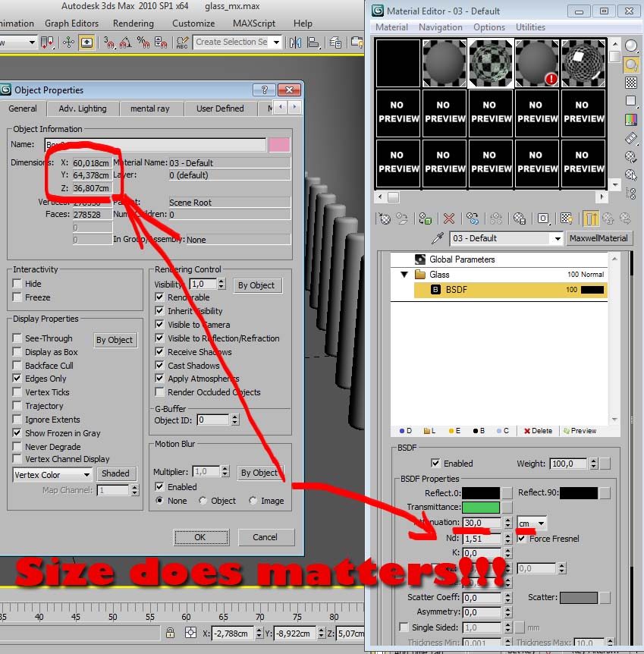
Task: Click Sample Type sphere icon
Action: (x=631, y=46)
